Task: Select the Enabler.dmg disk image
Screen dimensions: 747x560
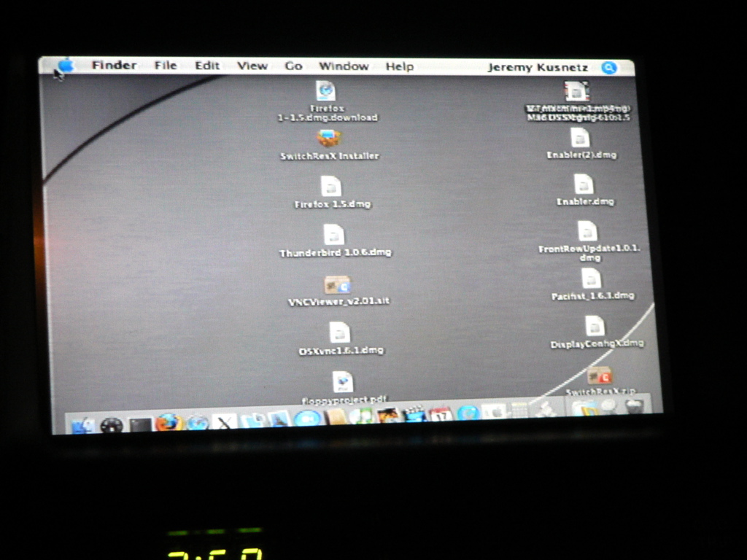Action: tap(584, 184)
